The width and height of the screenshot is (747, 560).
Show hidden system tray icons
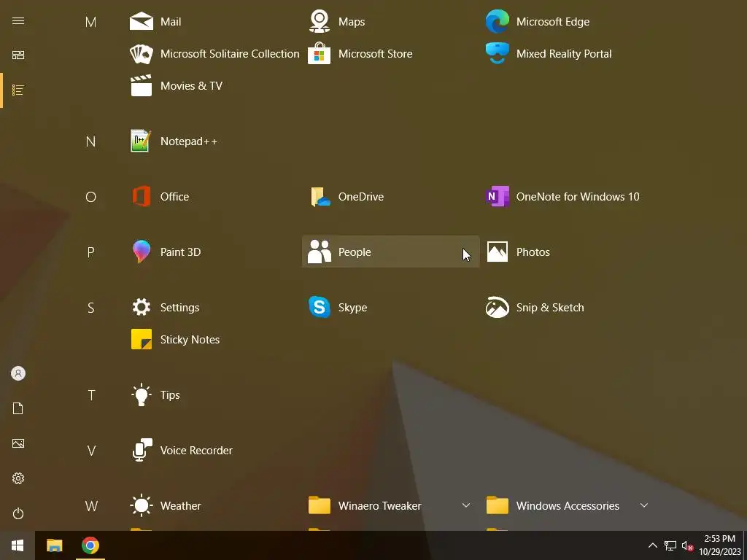pyautogui.click(x=653, y=545)
